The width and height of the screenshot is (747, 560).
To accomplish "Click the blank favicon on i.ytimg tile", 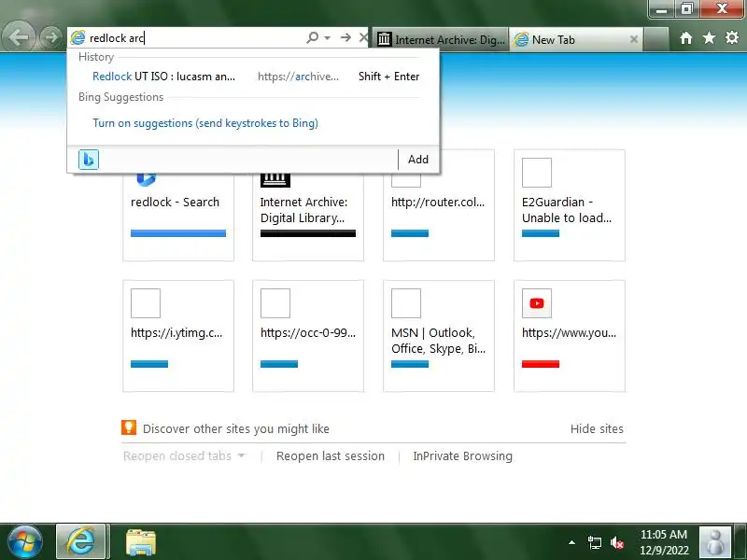I will coord(146,303).
